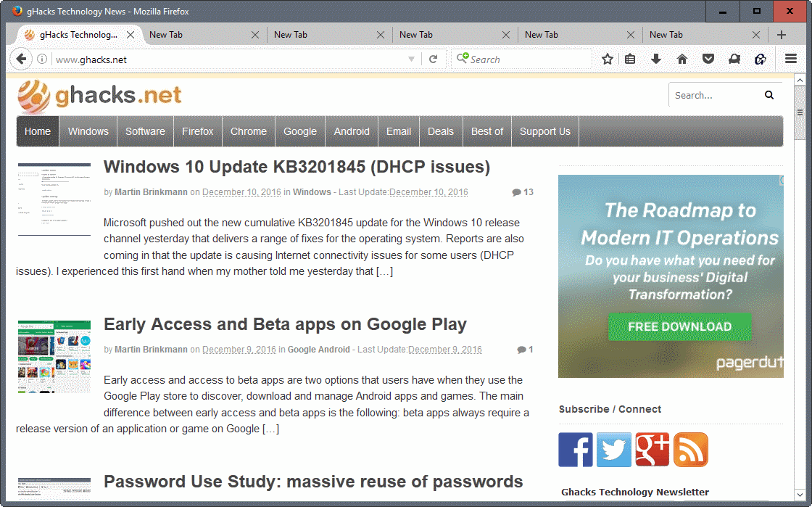The height and width of the screenshot is (507, 812).
Task: Open the 1 comment bubble for Google Play
Action: pos(525,350)
